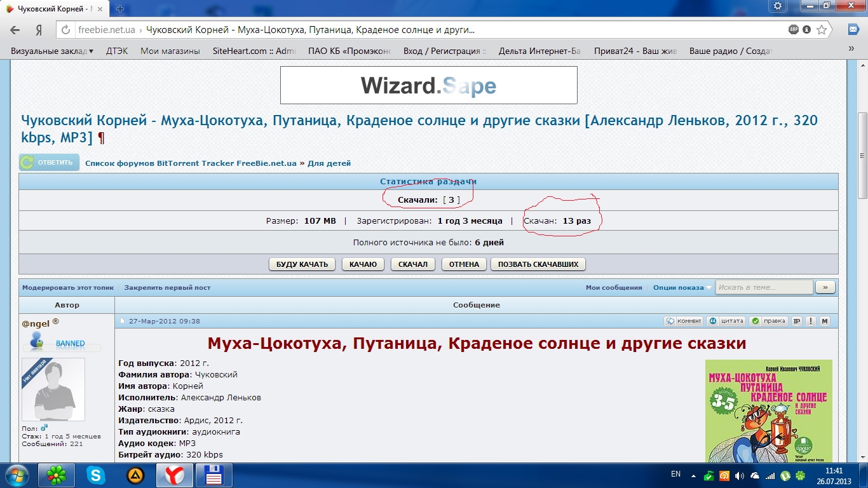Open the Для детей forum link

coord(329,163)
